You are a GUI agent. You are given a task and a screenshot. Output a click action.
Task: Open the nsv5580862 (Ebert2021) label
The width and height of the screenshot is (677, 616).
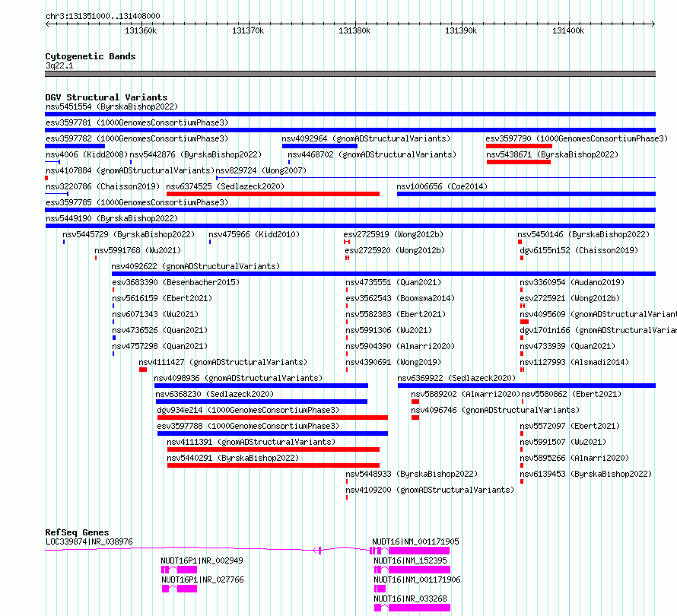click(x=572, y=394)
